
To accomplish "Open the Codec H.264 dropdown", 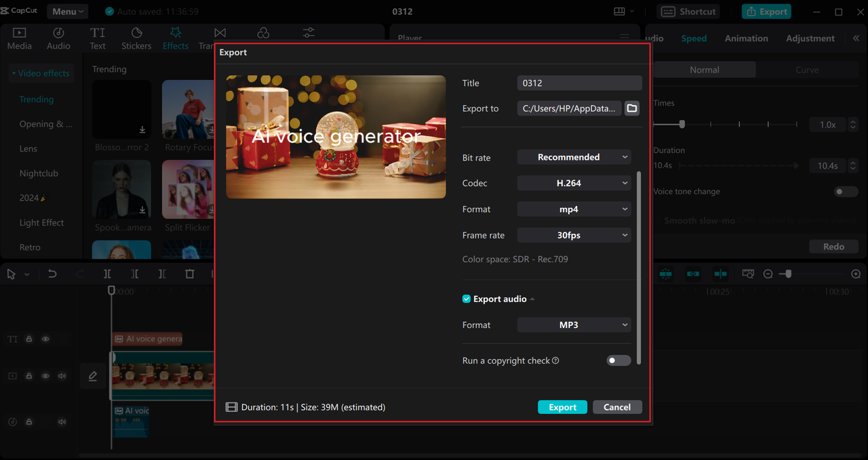I will tap(574, 183).
